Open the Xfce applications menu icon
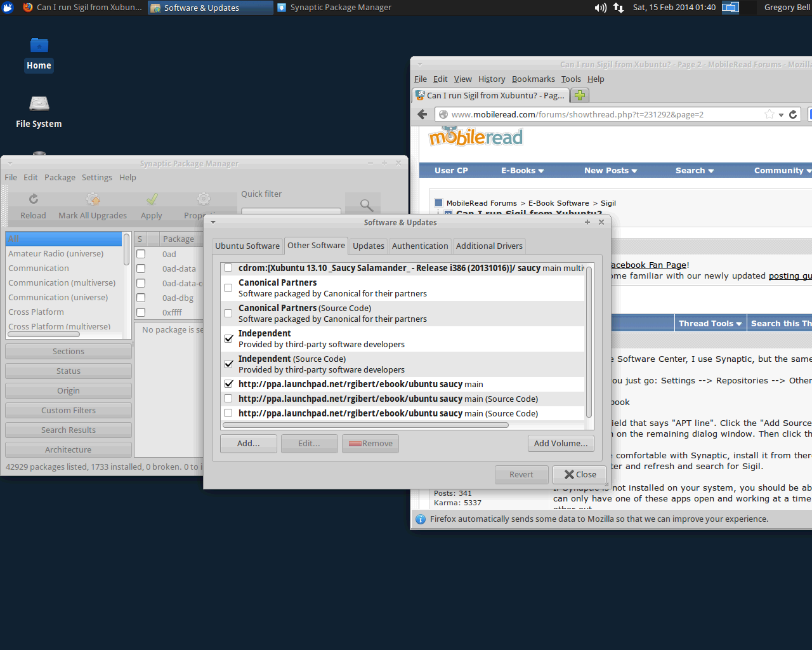The image size is (812, 650). point(8,8)
